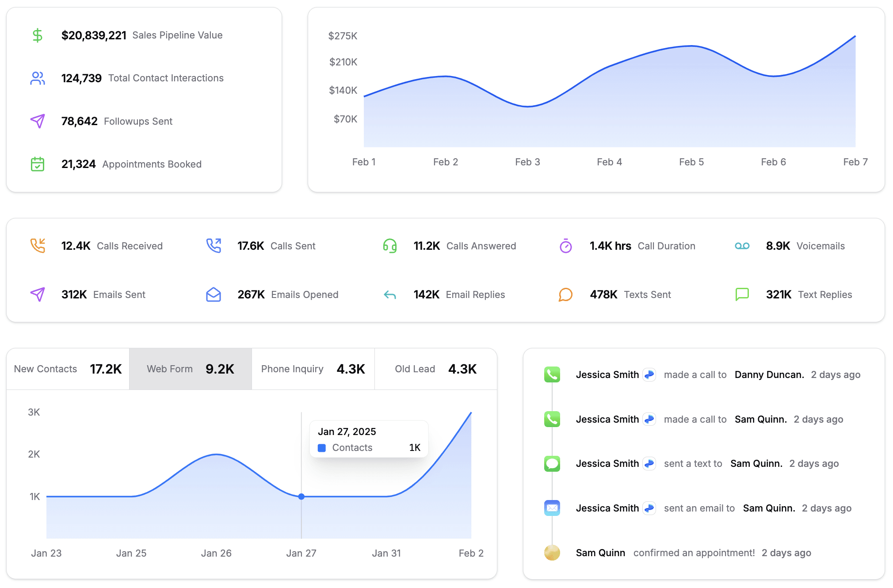Click the Calls Sent outgoing phone icon
Screen dimensions: 893x588
pyautogui.click(x=214, y=246)
